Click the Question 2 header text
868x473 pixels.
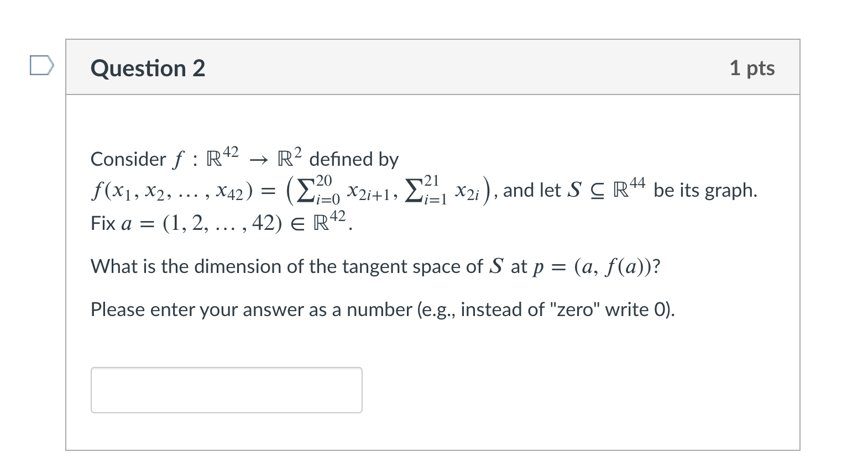[148, 68]
